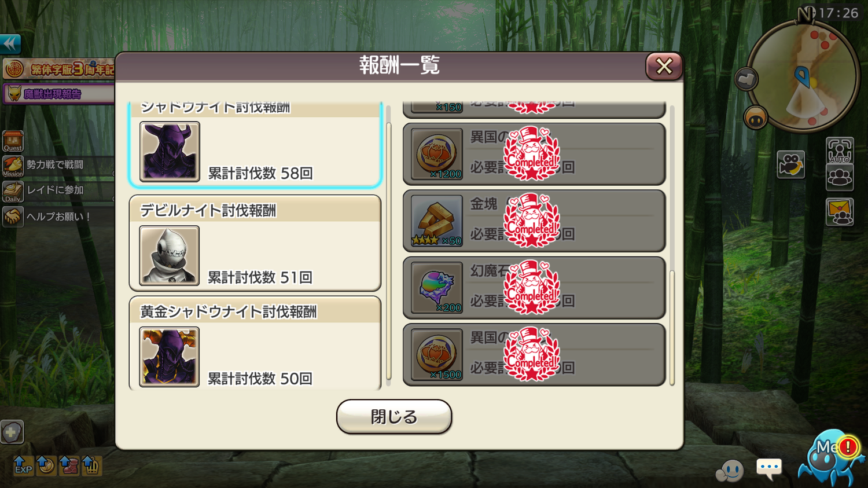This screenshot has height=488, width=868.
Task: Click the 金塊 ×50 reward entry
Action: (534, 221)
